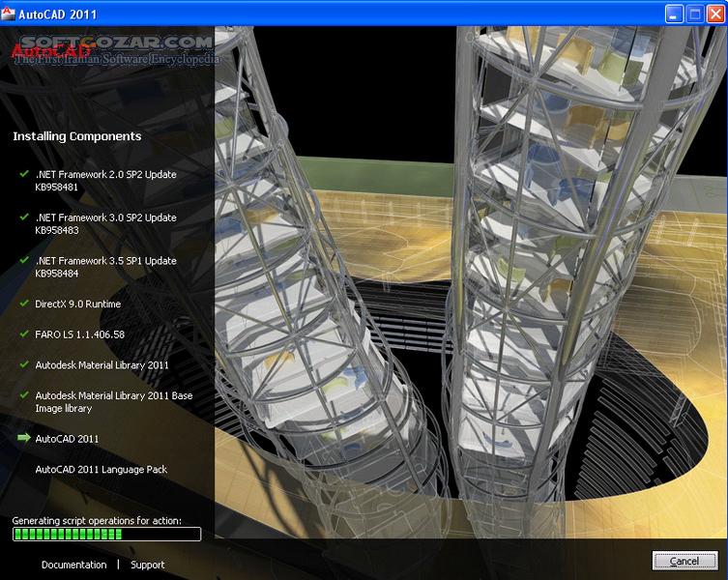
Task: Close the AutoCAD 2011 installer window
Action: (716, 14)
